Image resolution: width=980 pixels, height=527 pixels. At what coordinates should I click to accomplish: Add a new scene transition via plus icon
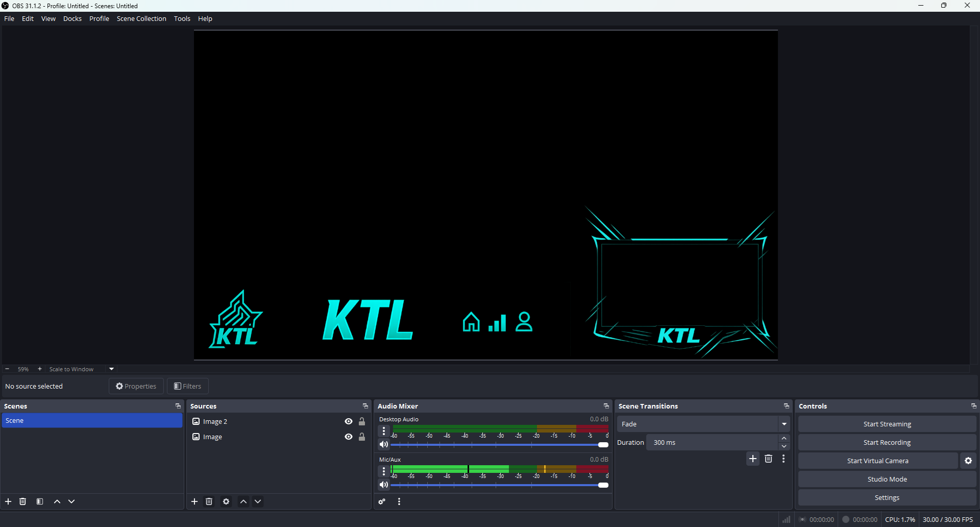click(x=753, y=459)
